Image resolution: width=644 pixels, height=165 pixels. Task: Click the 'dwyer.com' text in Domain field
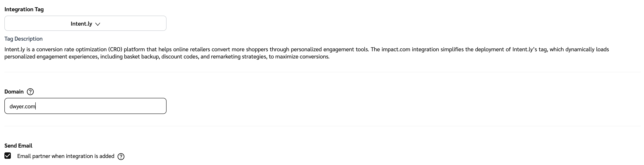(22, 107)
